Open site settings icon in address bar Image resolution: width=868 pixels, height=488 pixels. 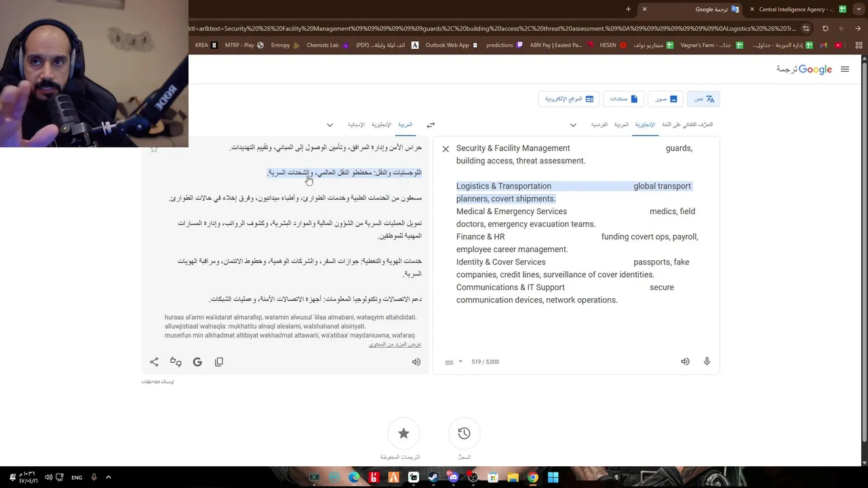coord(806,28)
